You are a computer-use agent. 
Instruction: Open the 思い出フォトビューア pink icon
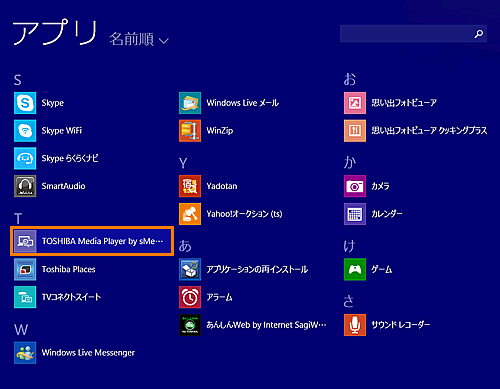click(x=355, y=103)
